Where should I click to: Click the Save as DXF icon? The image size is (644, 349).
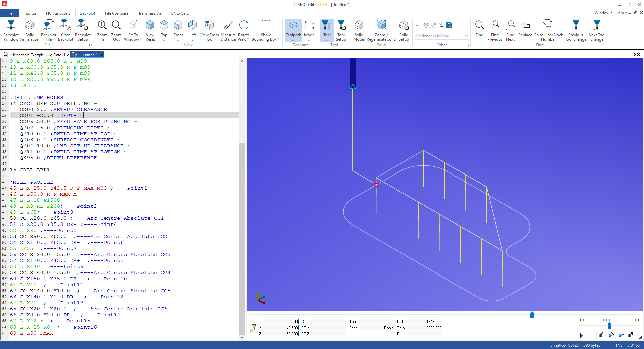point(449,25)
